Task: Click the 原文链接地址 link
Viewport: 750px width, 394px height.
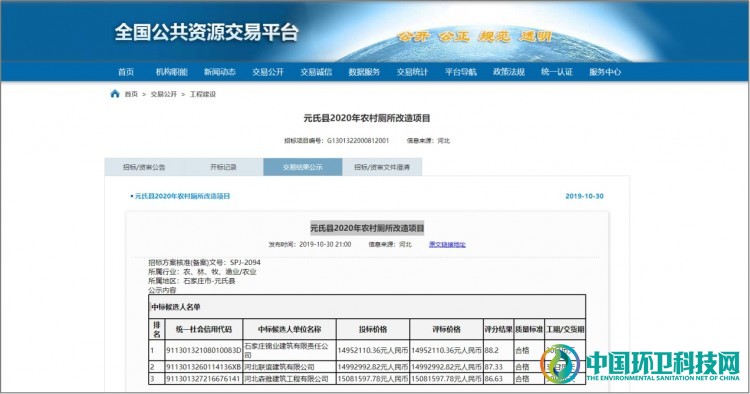Action: [x=447, y=244]
